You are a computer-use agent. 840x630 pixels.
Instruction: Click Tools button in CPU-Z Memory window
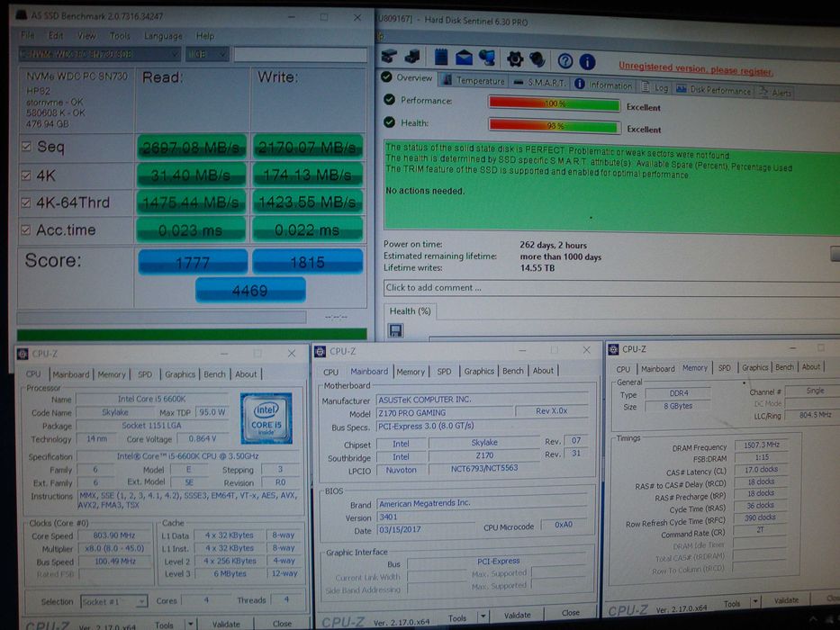point(732,604)
